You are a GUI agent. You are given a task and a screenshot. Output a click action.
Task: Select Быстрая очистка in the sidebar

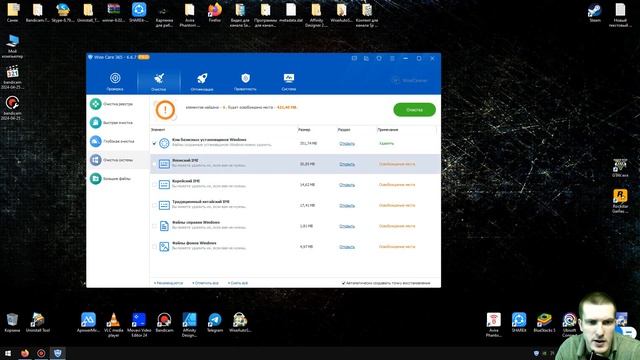tap(118, 122)
